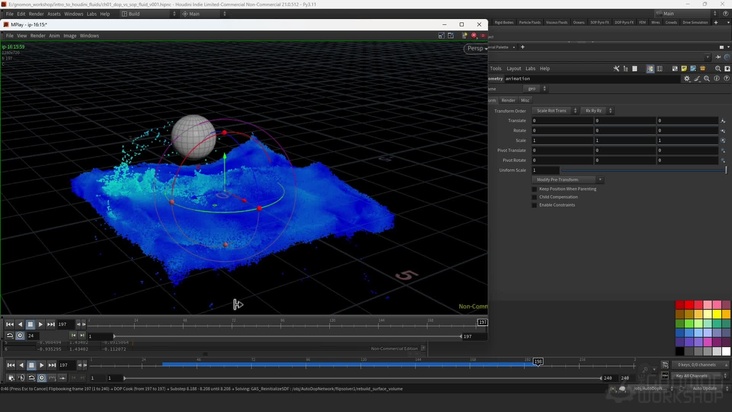Image resolution: width=732 pixels, height=412 pixels.
Task: Click the yellow sticky note icon
Action: click(684, 69)
